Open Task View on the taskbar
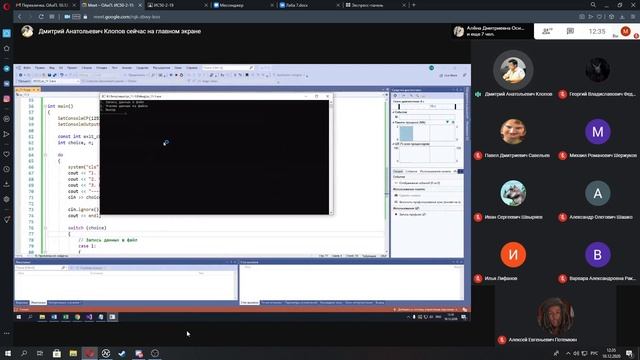 pyautogui.click(x=40, y=353)
